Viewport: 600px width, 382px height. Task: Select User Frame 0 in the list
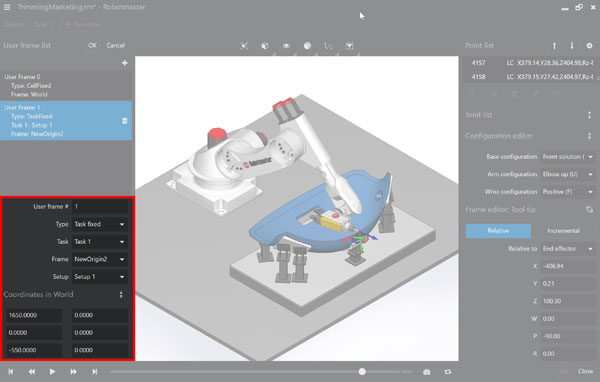[66, 85]
